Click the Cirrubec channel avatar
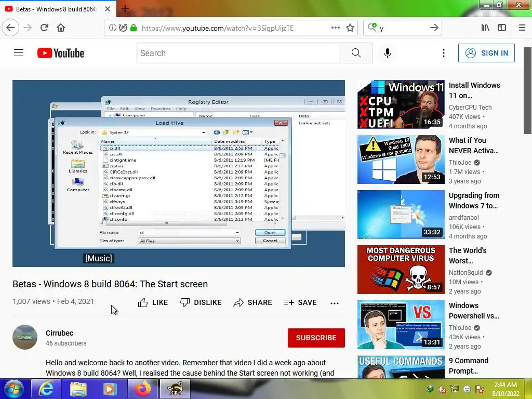 [25, 337]
